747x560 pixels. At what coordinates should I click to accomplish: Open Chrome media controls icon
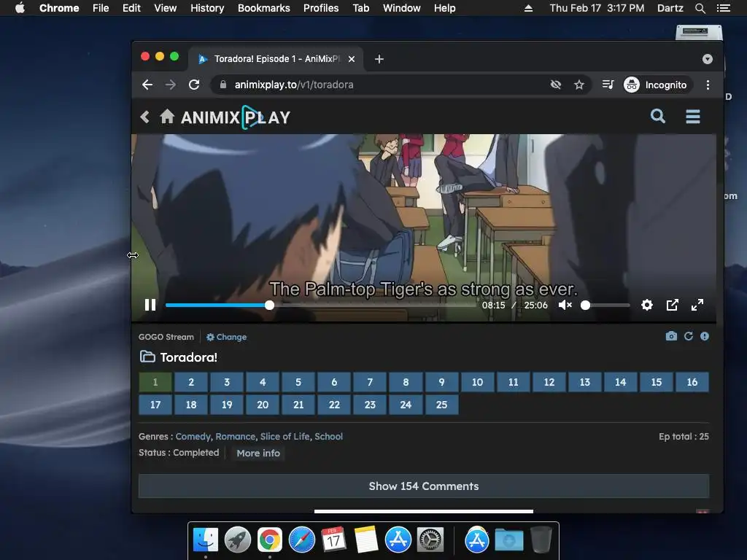pos(608,85)
